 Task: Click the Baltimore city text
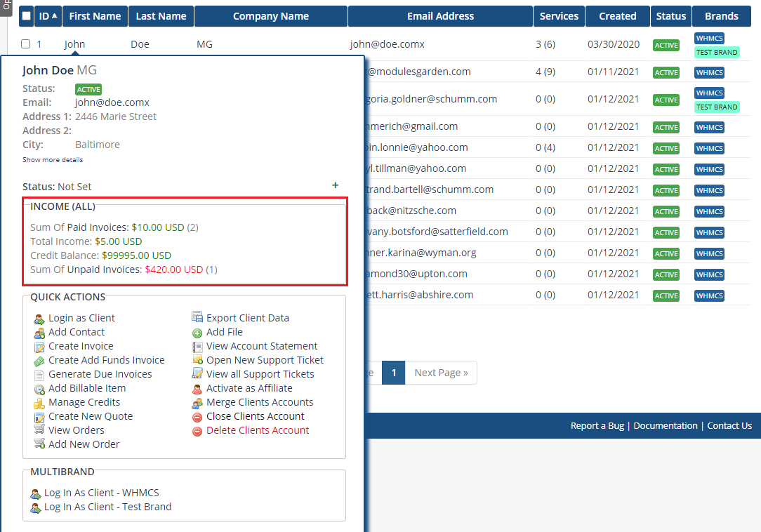[x=97, y=145]
